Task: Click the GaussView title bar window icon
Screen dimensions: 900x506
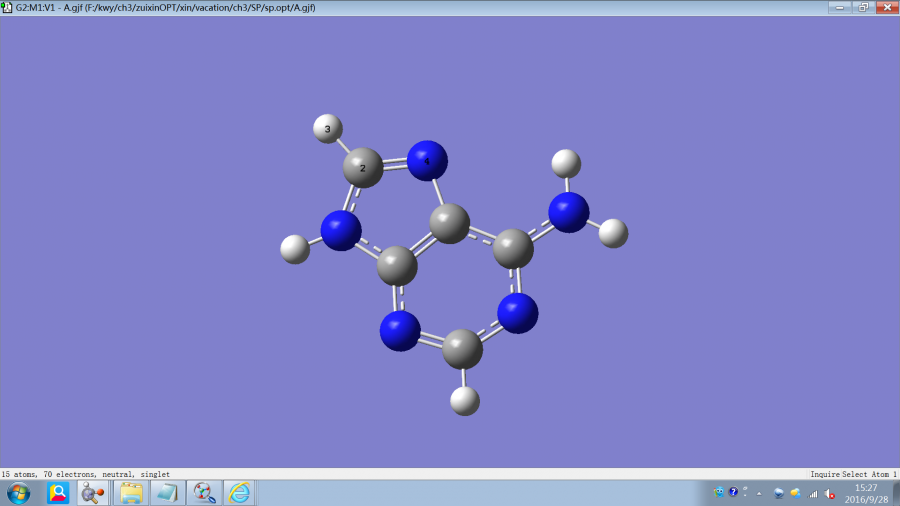Action: click(x=6, y=7)
